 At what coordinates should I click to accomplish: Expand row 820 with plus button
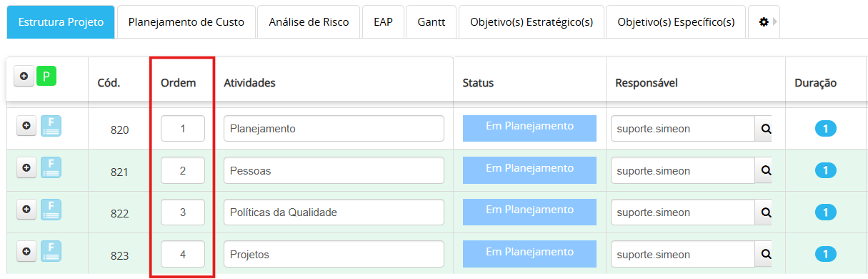click(26, 126)
